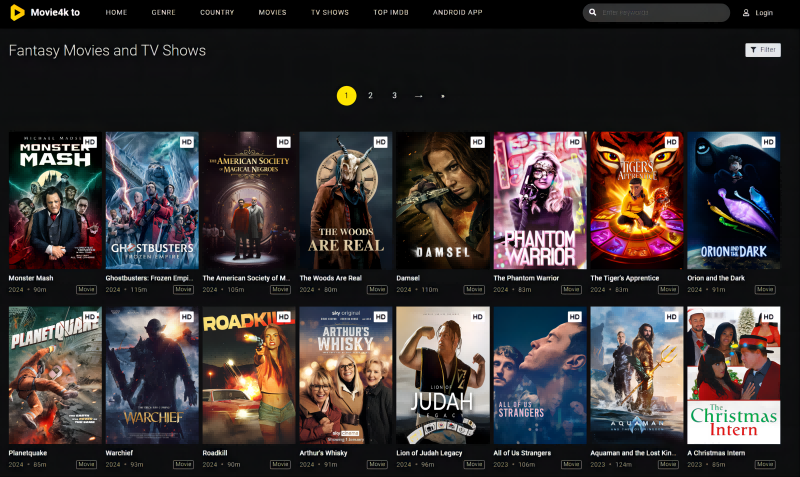Click the user icon beside Login
The width and height of the screenshot is (800, 477).
click(x=746, y=13)
